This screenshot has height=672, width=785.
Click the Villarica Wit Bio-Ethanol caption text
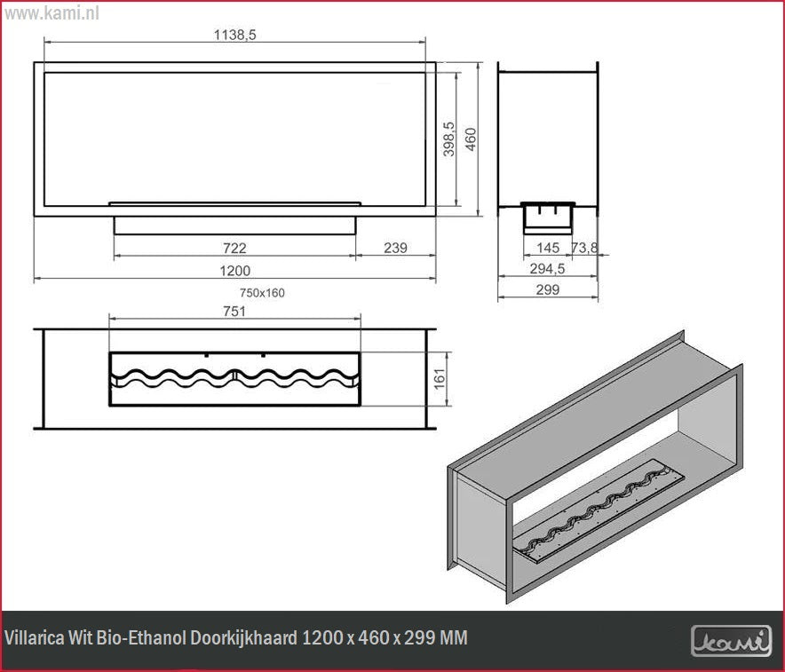tap(236, 638)
